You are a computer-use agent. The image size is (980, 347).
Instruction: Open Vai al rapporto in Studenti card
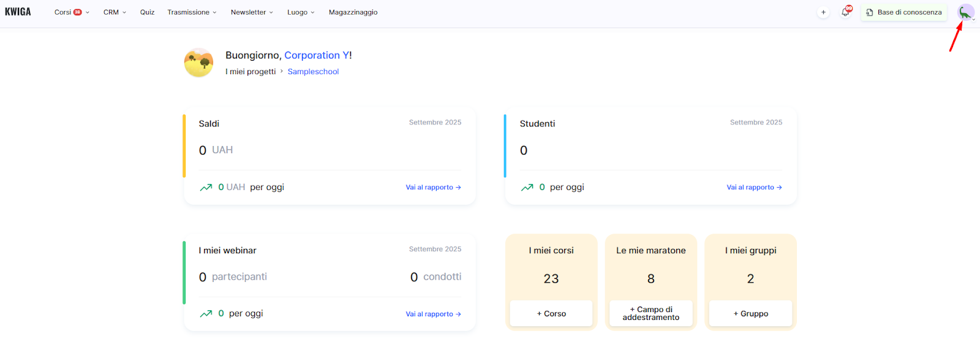754,188
